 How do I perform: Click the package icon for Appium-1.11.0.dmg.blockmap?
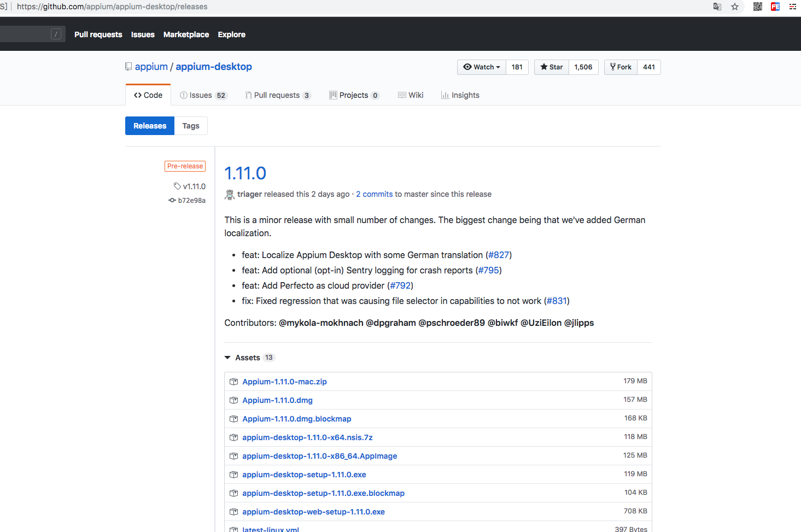[x=233, y=419]
